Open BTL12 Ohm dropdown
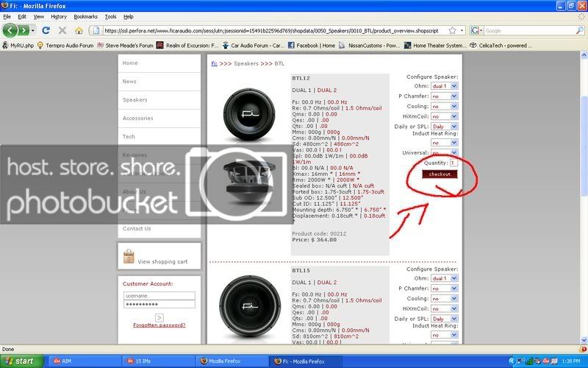 445,86
